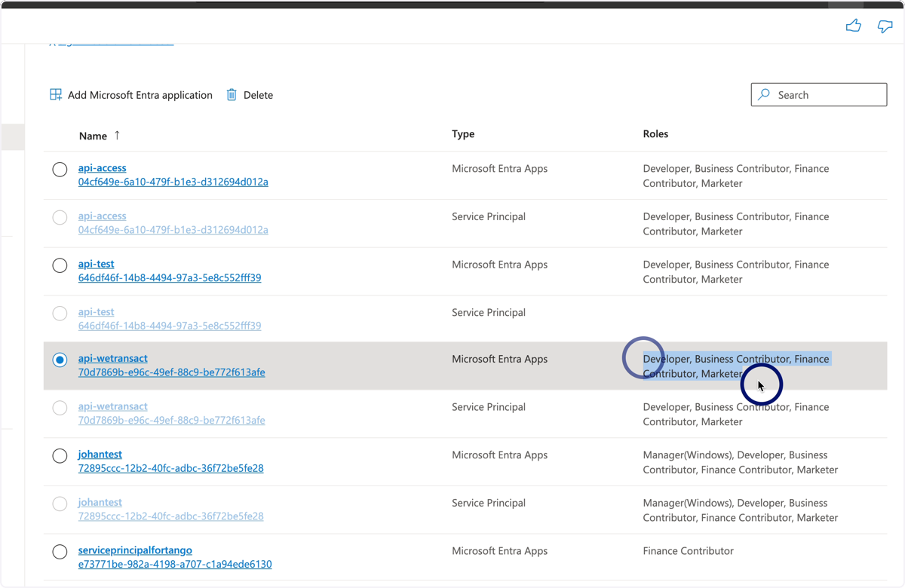Click roles text in api-wetransact Service Principal row
The height and width of the screenshot is (588, 905).
pos(736,414)
